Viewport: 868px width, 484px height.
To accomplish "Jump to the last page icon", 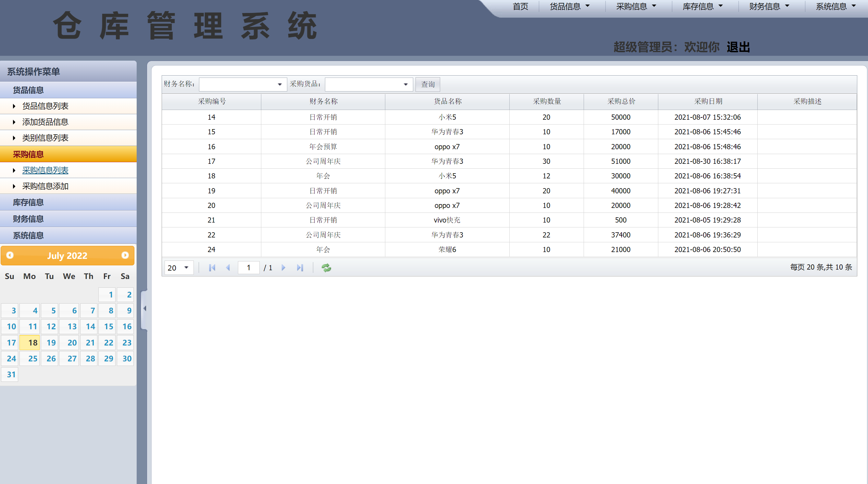I will tap(300, 267).
